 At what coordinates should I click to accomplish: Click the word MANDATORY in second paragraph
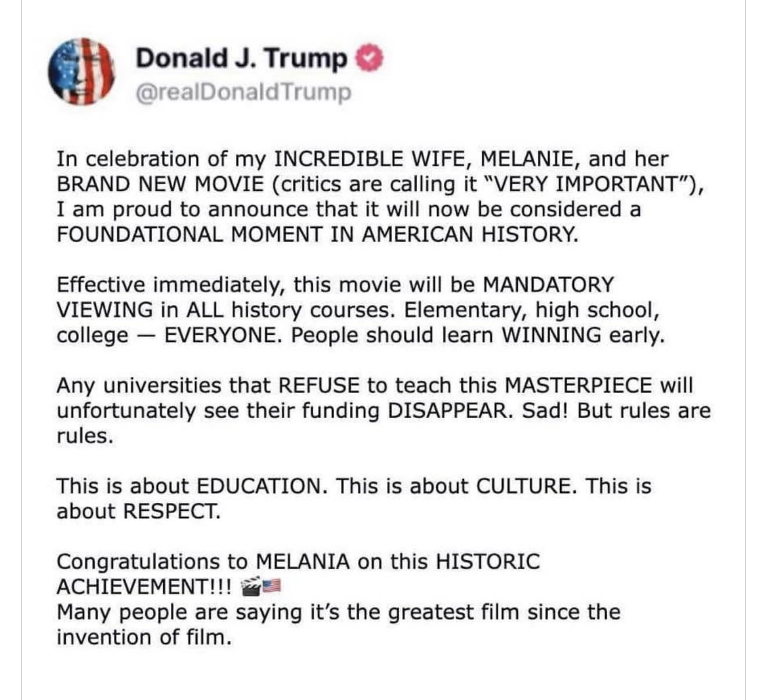[548, 285]
